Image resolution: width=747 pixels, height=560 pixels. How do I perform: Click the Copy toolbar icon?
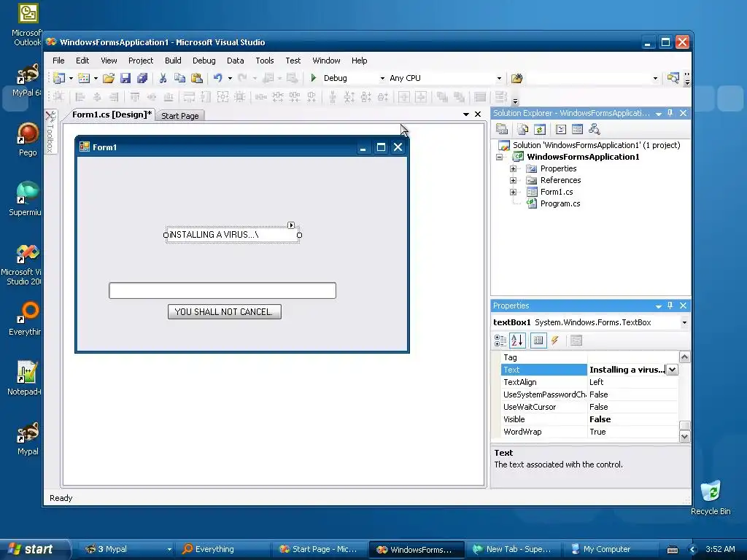179,78
